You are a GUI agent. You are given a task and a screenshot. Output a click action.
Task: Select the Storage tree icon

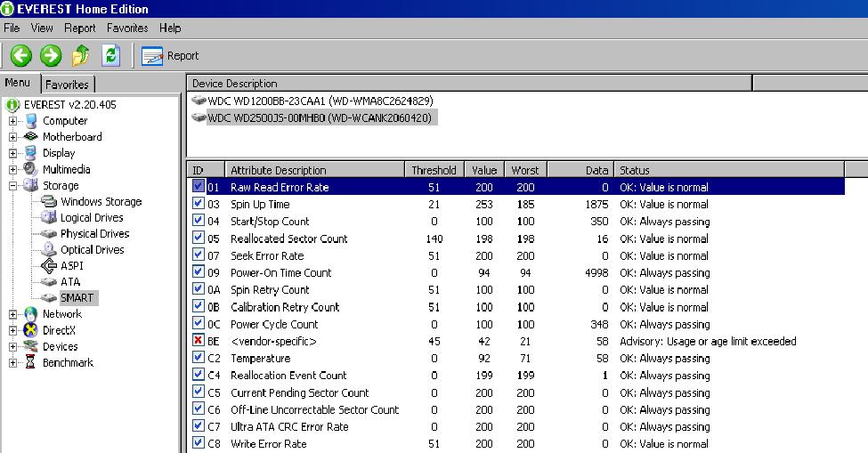point(31,185)
